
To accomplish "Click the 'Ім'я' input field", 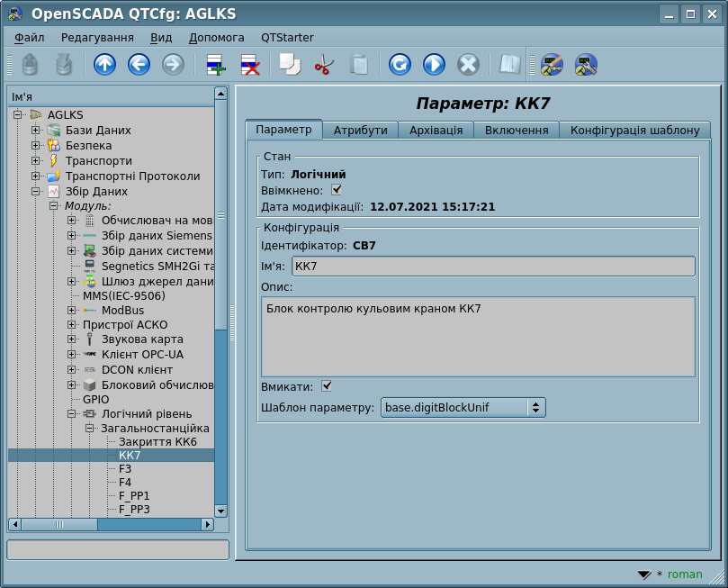I will tap(493, 267).
